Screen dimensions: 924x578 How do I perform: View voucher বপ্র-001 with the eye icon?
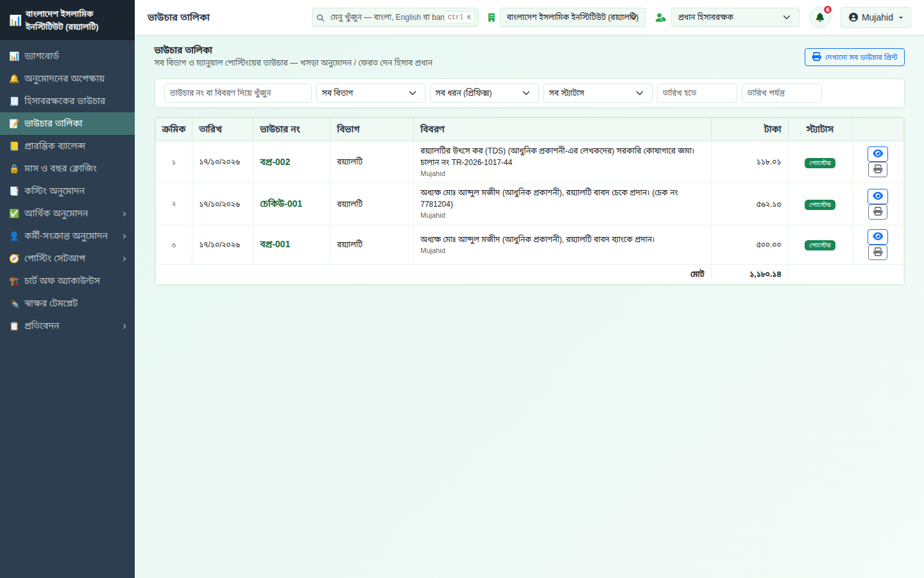[x=878, y=236]
